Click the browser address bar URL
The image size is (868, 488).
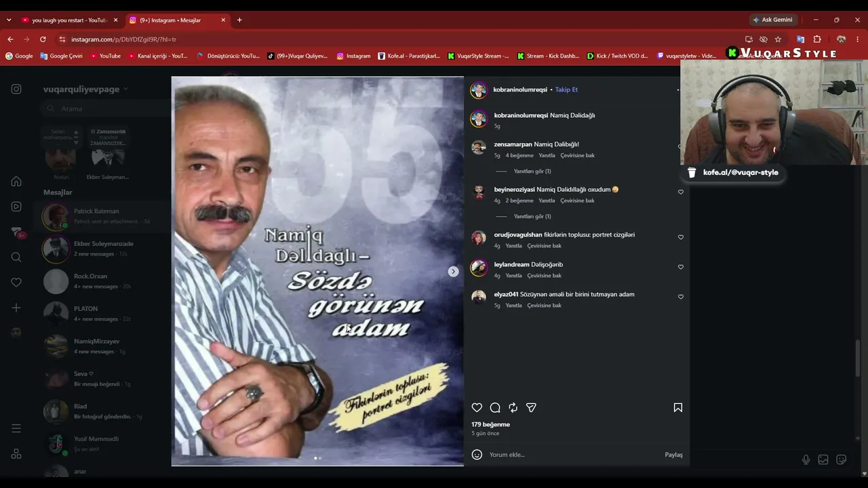tap(123, 39)
